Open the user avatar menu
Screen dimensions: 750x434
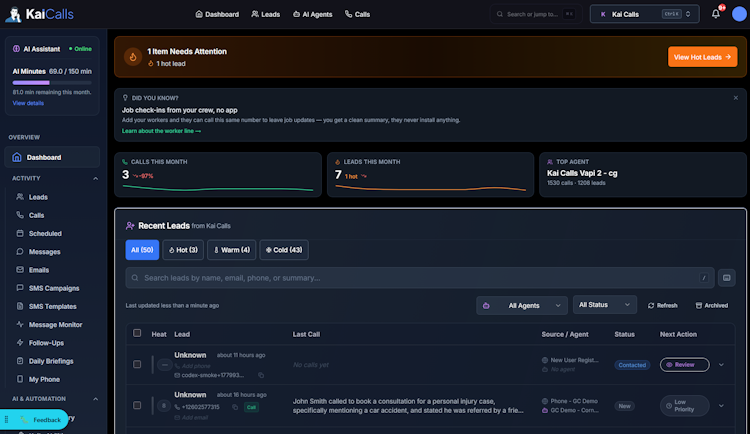click(739, 14)
